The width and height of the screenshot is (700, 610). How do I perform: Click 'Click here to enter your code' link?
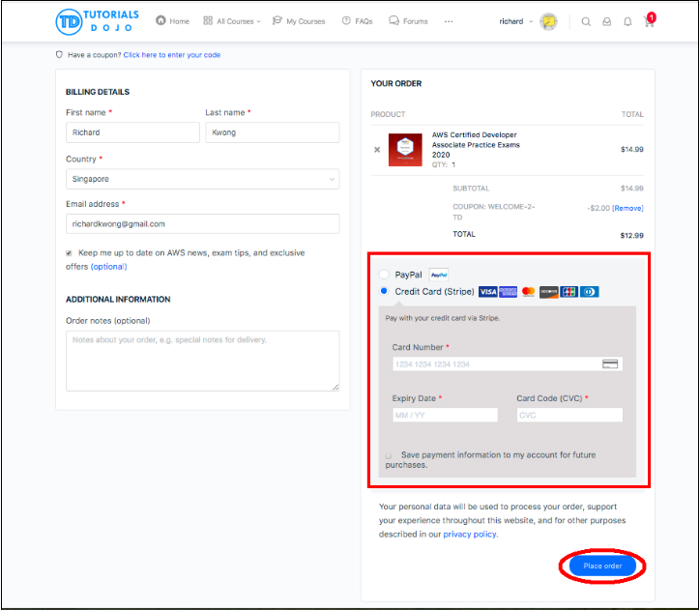[x=172, y=55]
